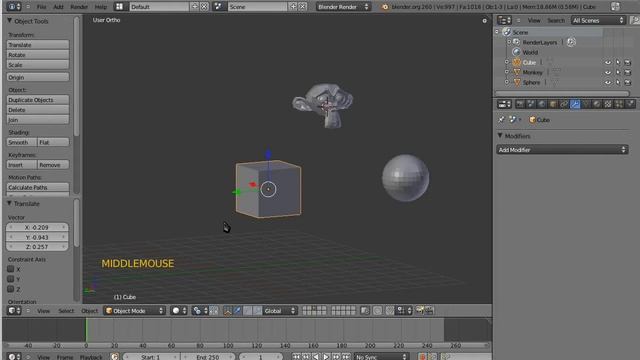Open the timeline Playback menu
Viewport: 640px width, 360px height.
(91, 357)
